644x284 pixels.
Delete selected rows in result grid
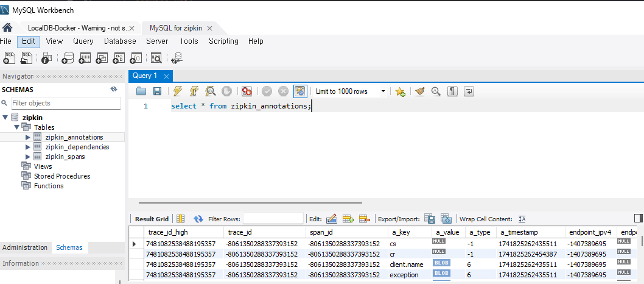[x=365, y=219]
